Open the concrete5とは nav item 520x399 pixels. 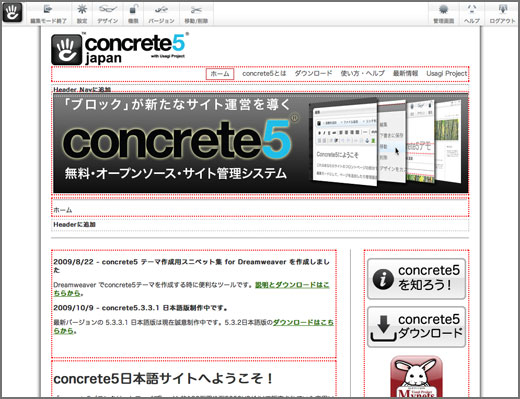pyautogui.click(x=264, y=73)
